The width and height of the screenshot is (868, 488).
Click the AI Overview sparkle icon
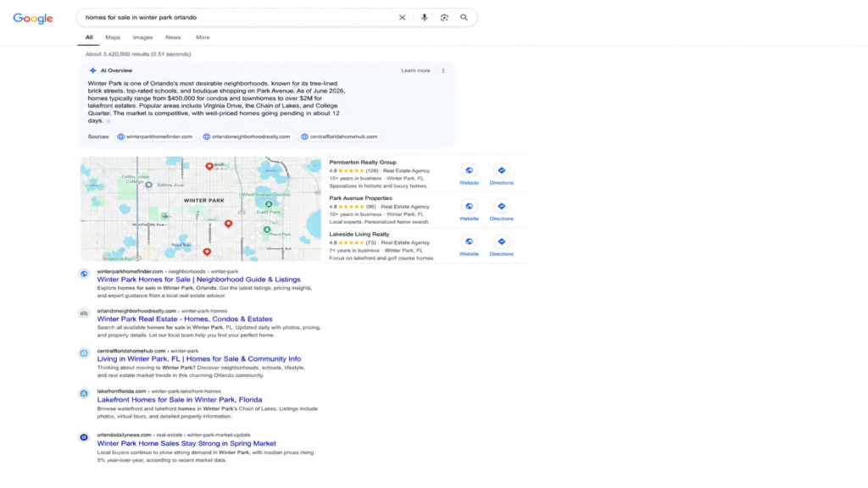click(92, 71)
